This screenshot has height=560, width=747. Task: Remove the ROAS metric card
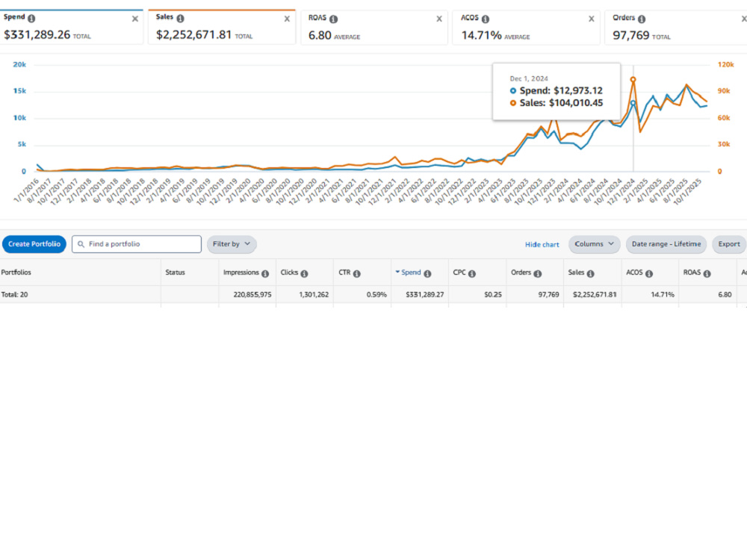click(439, 19)
